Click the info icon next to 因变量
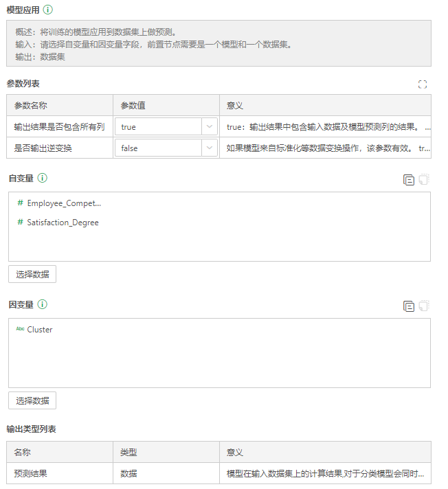This screenshot has height=489, width=448. click(x=43, y=304)
